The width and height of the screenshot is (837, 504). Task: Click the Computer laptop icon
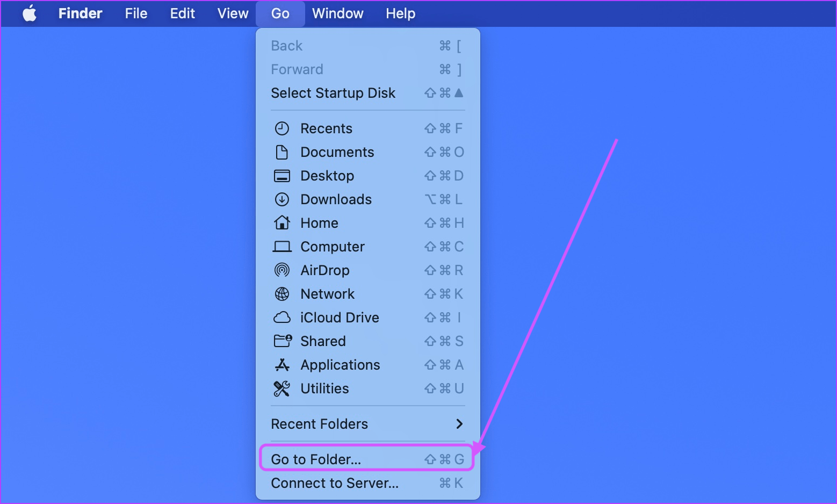tap(282, 247)
